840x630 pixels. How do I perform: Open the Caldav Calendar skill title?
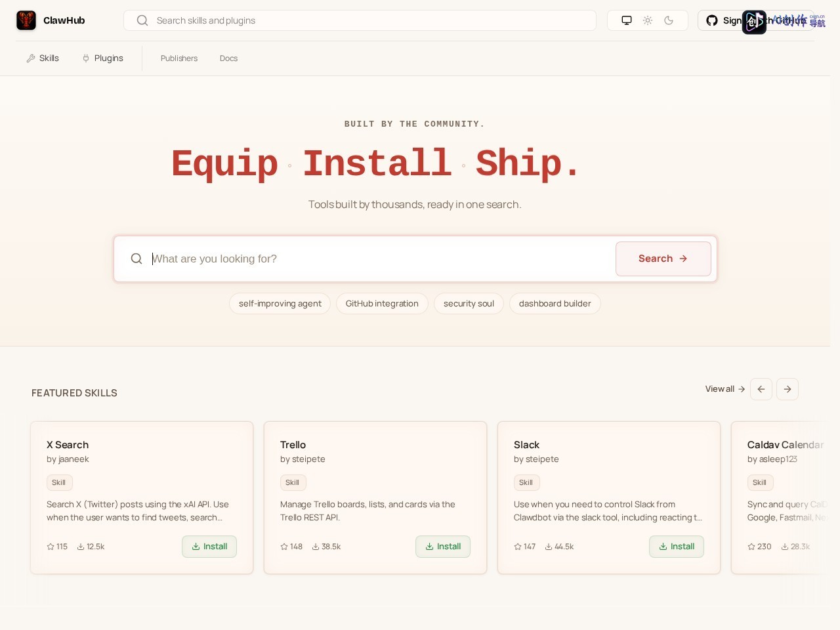click(x=786, y=445)
